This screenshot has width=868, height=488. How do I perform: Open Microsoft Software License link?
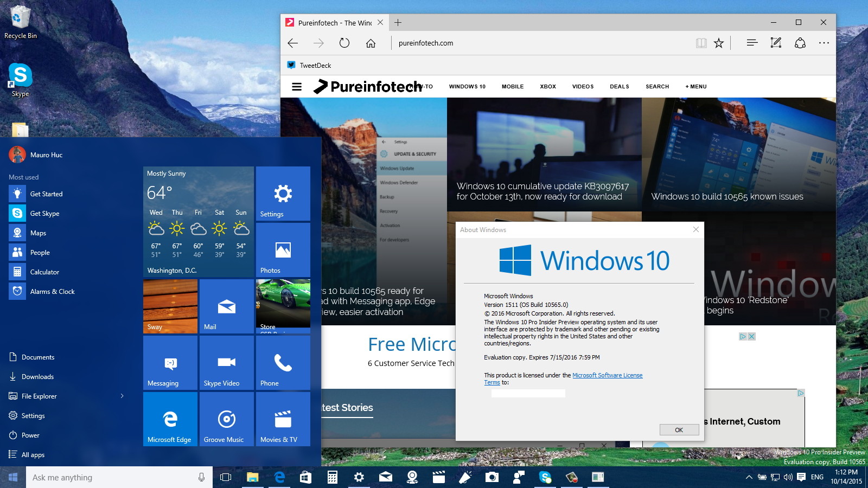pos(607,375)
